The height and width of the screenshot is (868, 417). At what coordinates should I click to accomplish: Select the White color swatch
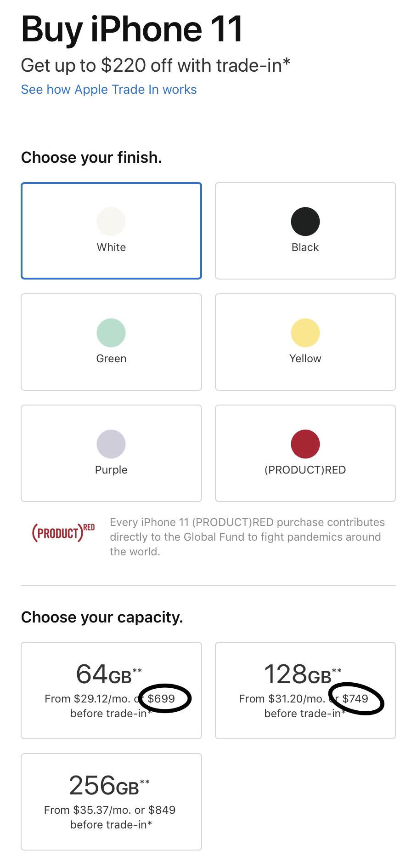(111, 222)
